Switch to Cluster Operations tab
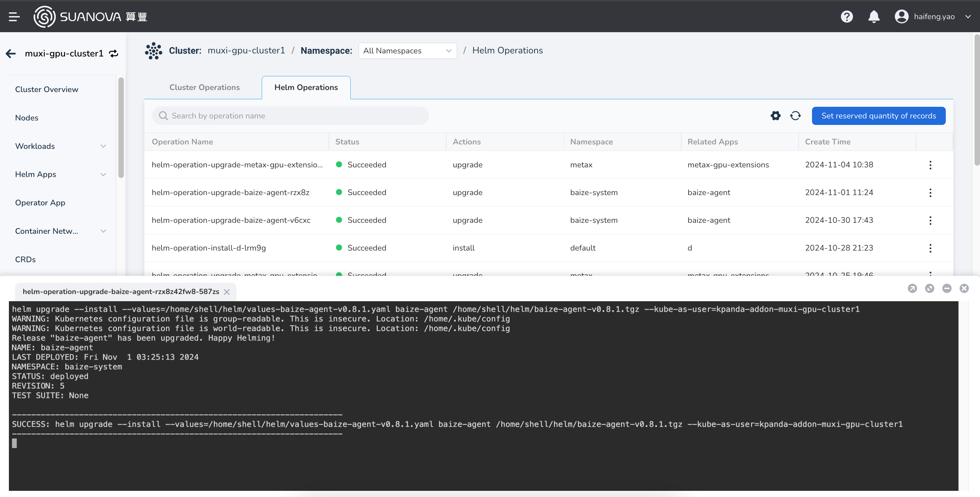The image size is (980, 497). pyautogui.click(x=205, y=88)
